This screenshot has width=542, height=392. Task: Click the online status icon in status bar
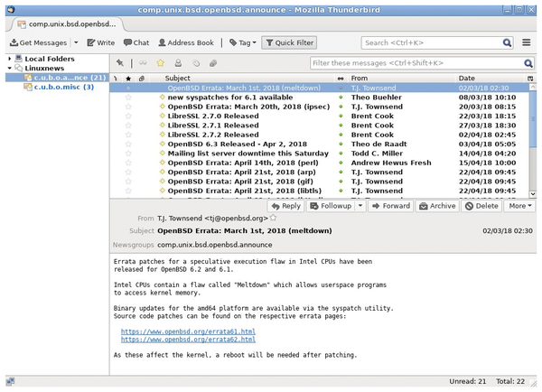[x=10, y=381]
